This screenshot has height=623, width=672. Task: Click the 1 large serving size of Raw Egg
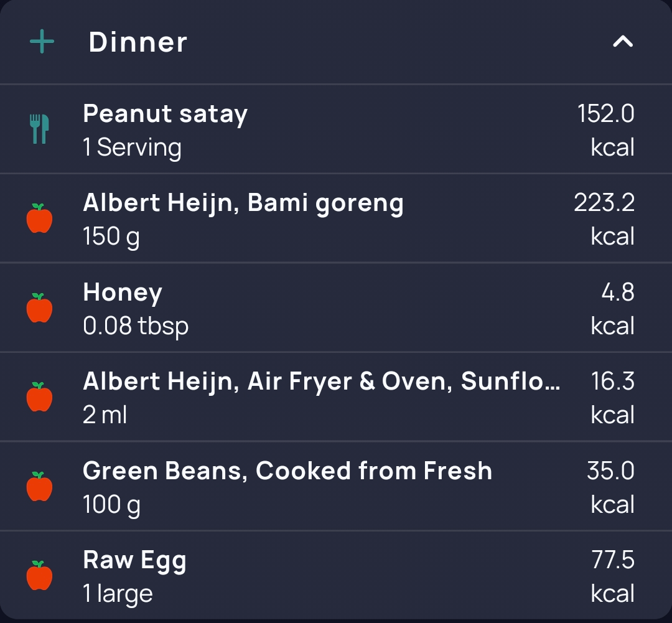(118, 594)
